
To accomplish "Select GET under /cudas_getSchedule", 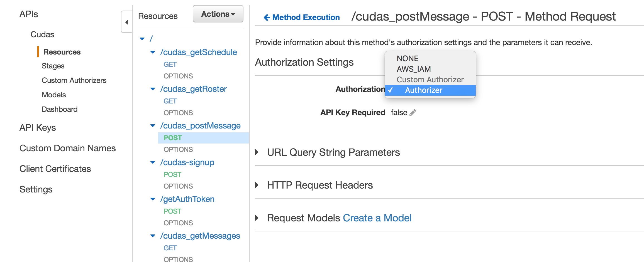I will coord(170,64).
